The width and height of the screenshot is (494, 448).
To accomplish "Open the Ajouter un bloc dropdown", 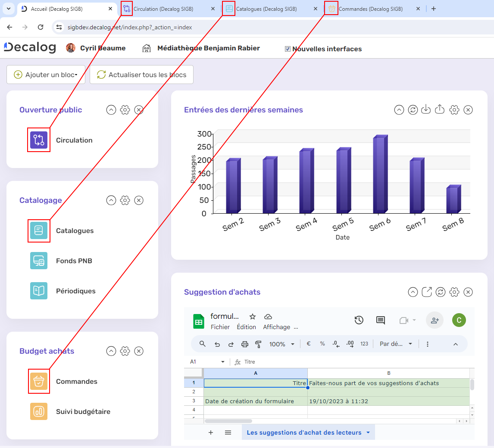I will [46, 74].
